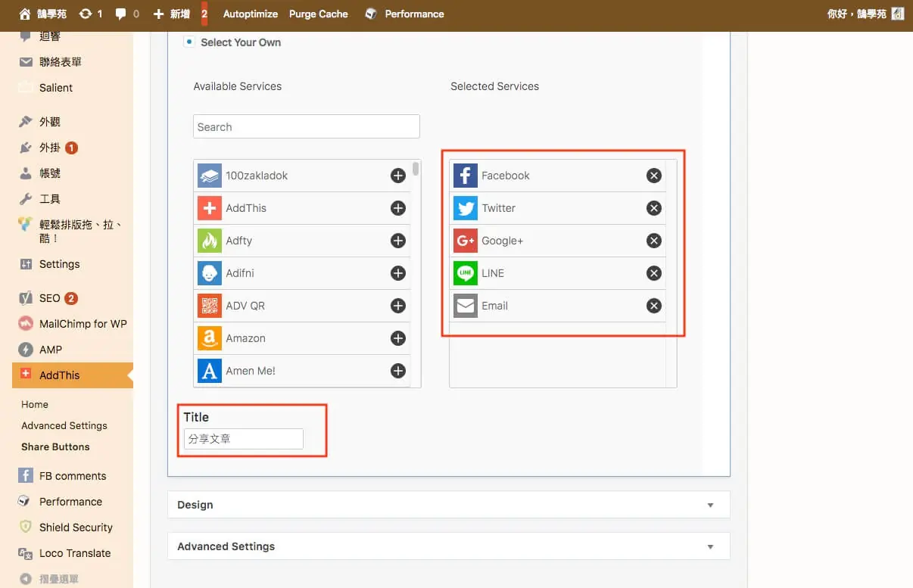Open Share Buttons submenu page
The image size is (913, 588).
click(55, 446)
